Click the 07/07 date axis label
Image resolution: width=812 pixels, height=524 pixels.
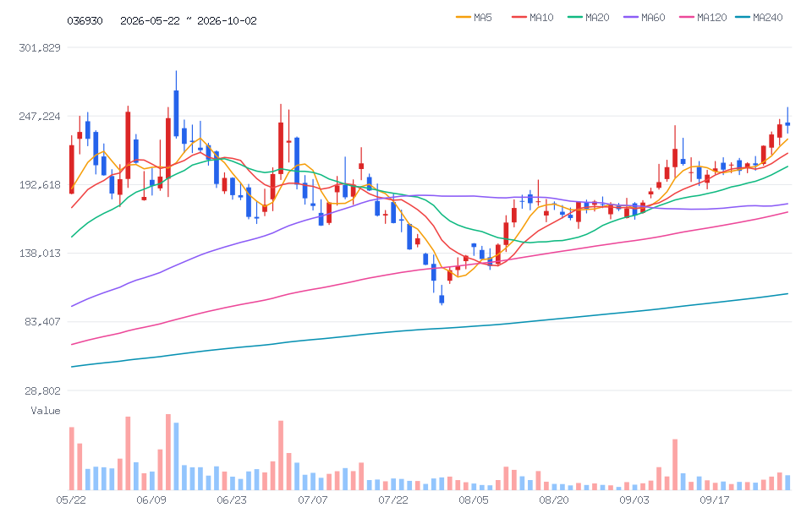313,500
